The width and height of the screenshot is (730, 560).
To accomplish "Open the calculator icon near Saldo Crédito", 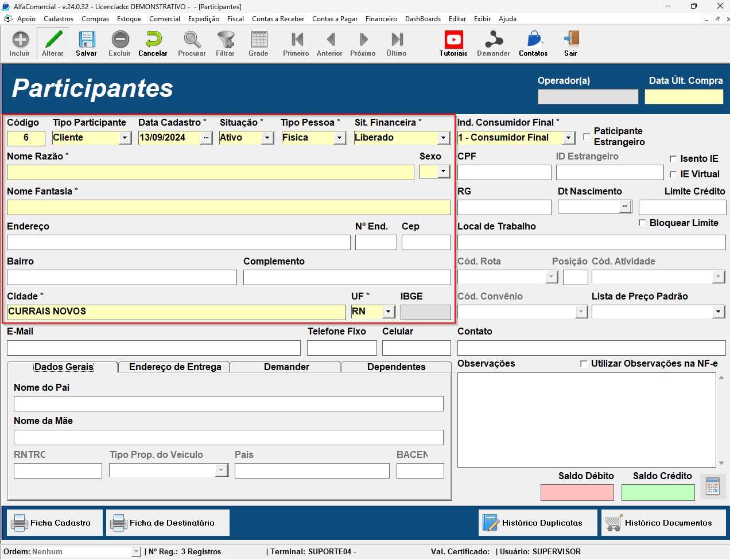I will 712,487.
